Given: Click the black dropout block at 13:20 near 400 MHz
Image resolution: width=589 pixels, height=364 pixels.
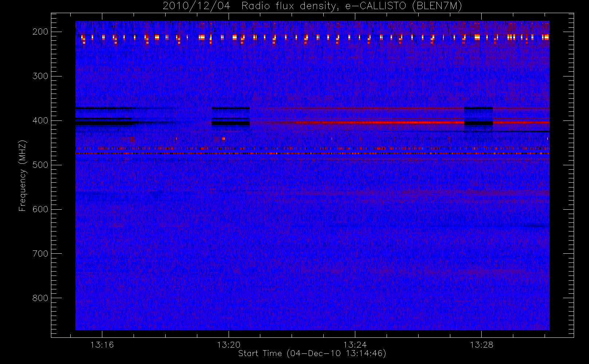Looking at the screenshot, I should coord(231,123).
